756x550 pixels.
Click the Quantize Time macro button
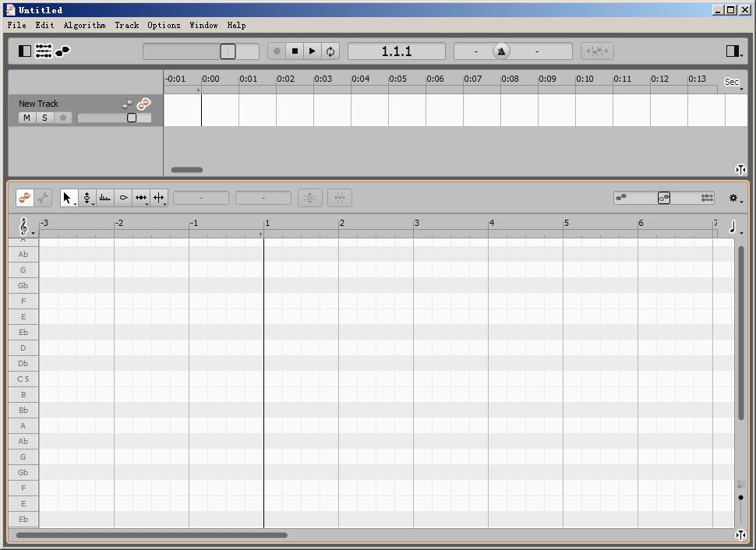point(340,198)
